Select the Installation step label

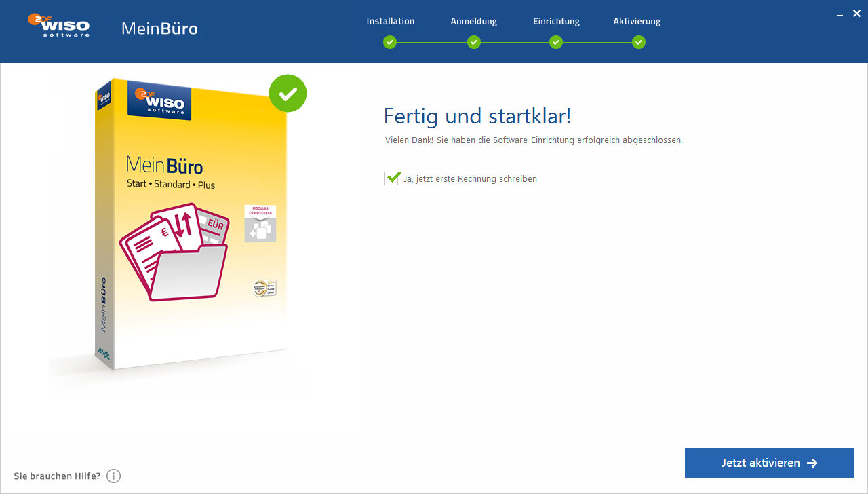pyautogui.click(x=391, y=21)
